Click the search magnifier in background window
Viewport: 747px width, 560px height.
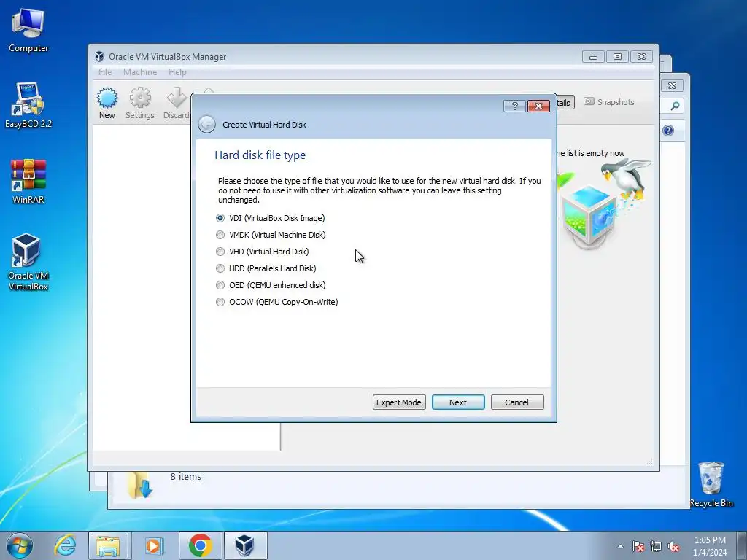[x=675, y=106]
